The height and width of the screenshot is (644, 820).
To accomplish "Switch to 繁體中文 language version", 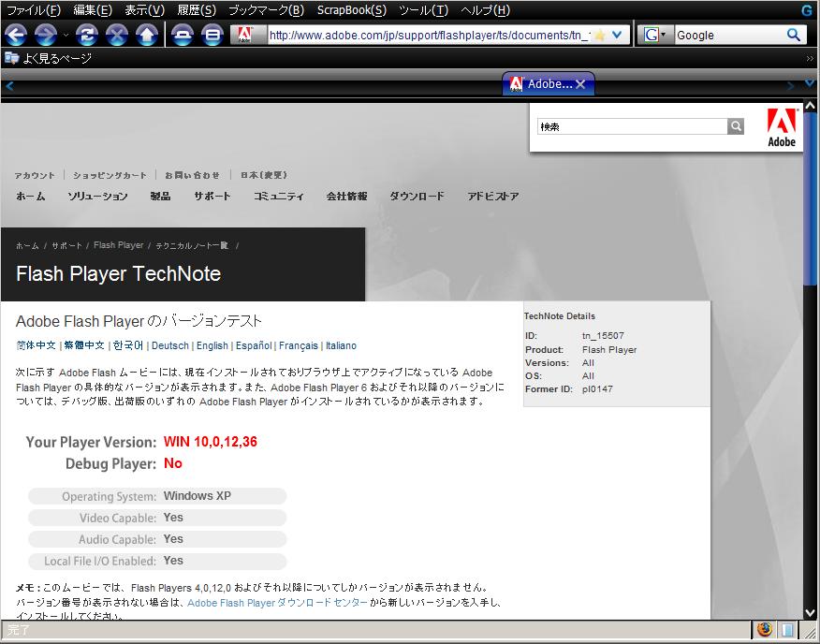I will tap(84, 345).
